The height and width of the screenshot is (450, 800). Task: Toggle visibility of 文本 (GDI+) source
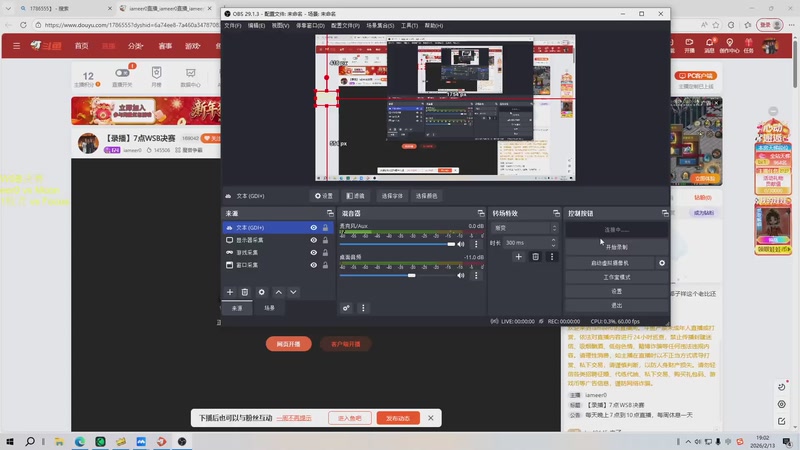313,228
